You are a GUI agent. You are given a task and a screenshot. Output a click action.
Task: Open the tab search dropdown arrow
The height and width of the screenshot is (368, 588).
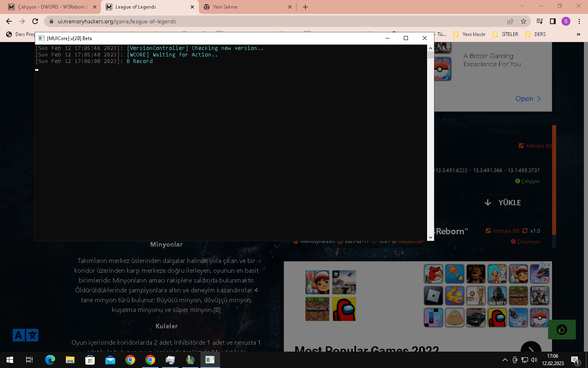coord(522,6)
